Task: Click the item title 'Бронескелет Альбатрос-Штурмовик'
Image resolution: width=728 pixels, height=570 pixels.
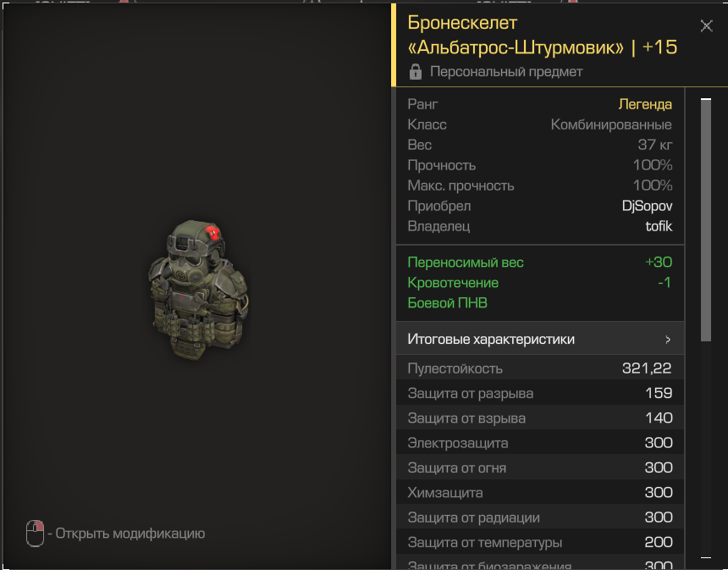Action: [x=516, y=35]
